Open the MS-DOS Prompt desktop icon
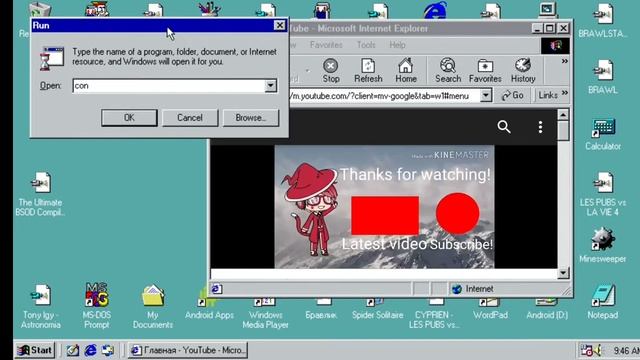This screenshot has width=640, height=360. click(96, 306)
